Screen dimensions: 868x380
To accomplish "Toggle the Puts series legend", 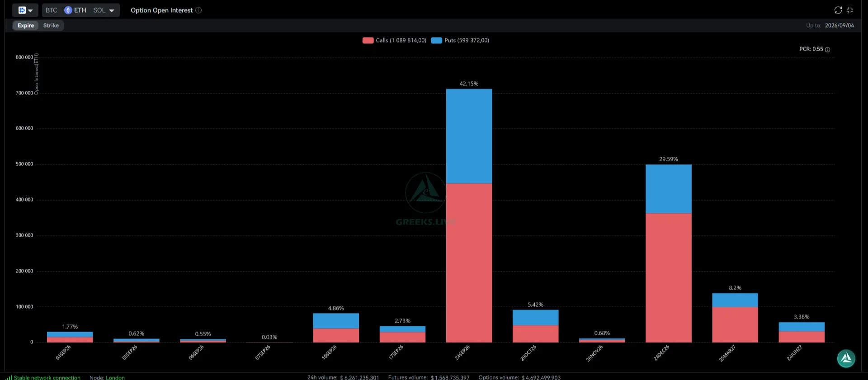I will click(x=460, y=40).
